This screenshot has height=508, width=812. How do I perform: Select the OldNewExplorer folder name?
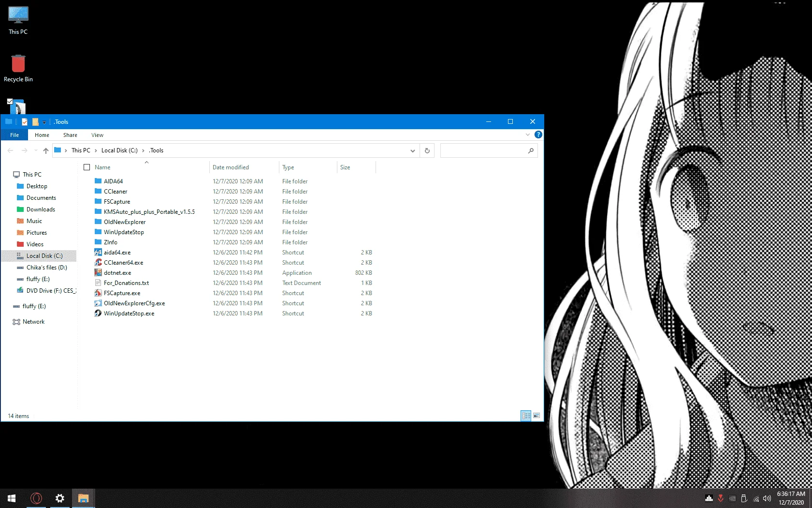pos(125,222)
